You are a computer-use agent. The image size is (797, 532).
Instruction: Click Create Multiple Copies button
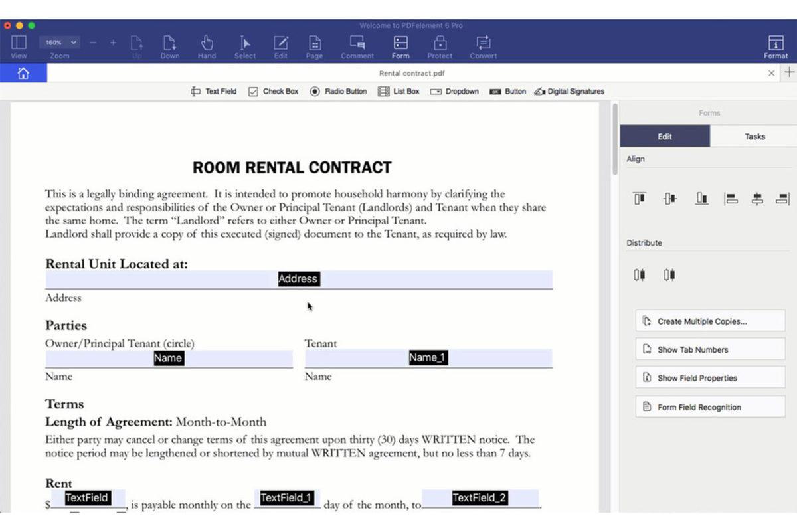coord(710,321)
